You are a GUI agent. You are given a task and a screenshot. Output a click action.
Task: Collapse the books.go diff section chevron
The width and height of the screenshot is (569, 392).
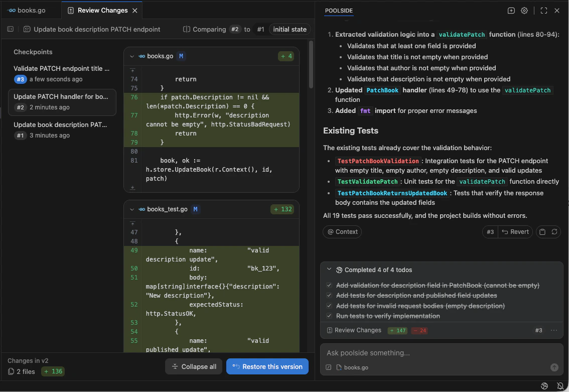[x=132, y=56]
